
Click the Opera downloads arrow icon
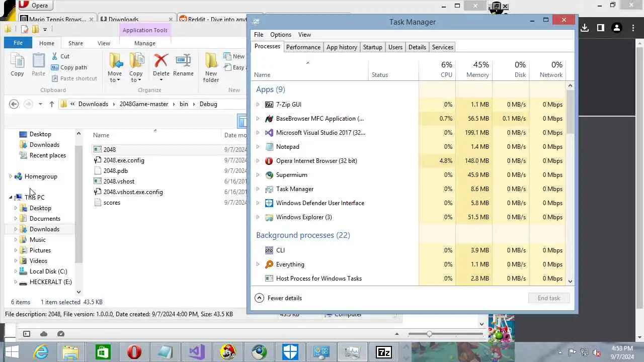pyautogui.click(x=584, y=28)
